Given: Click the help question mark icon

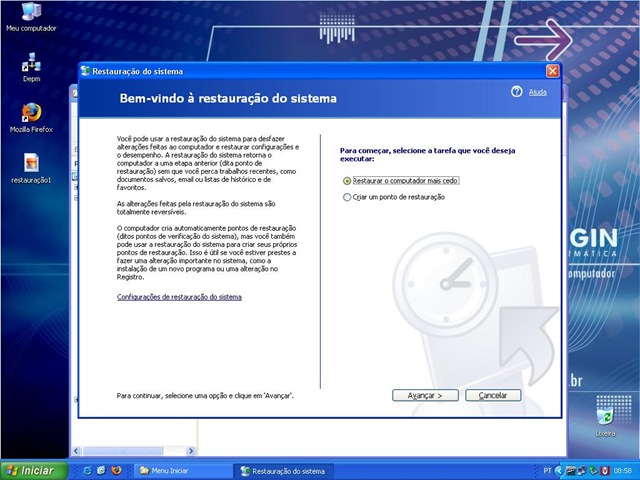Looking at the screenshot, I should pyautogui.click(x=516, y=91).
